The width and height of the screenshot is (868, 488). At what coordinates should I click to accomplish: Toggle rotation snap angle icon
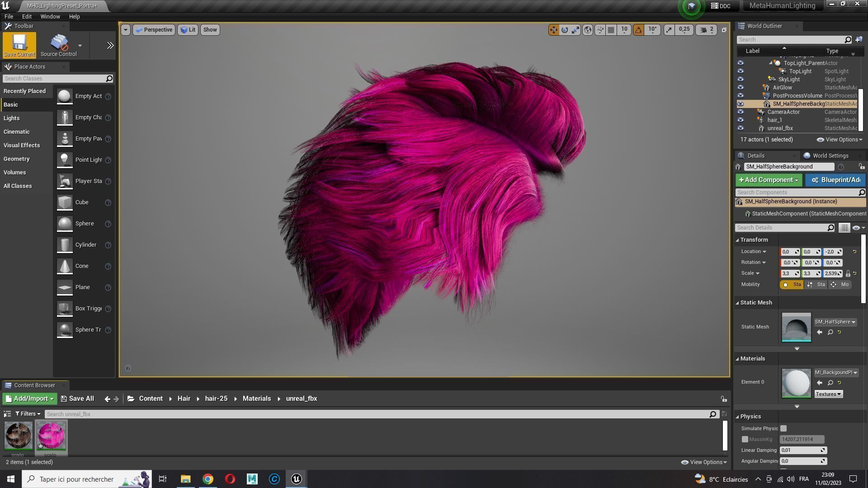coord(638,30)
